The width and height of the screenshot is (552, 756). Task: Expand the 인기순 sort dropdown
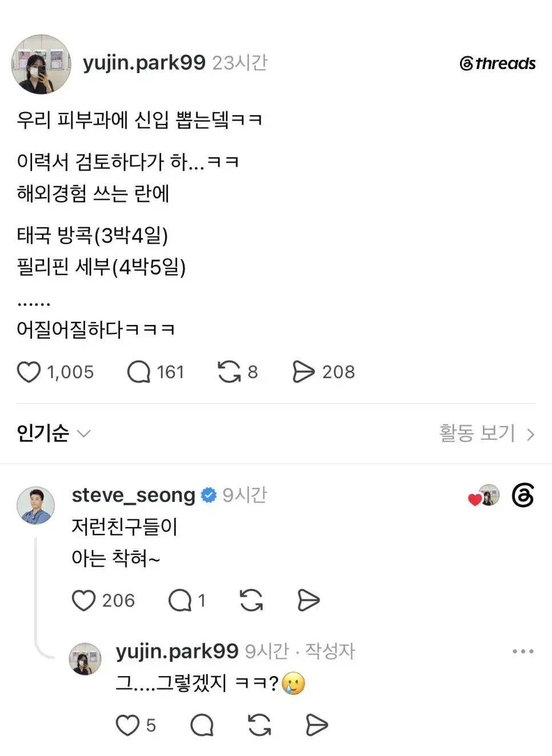tap(54, 433)
